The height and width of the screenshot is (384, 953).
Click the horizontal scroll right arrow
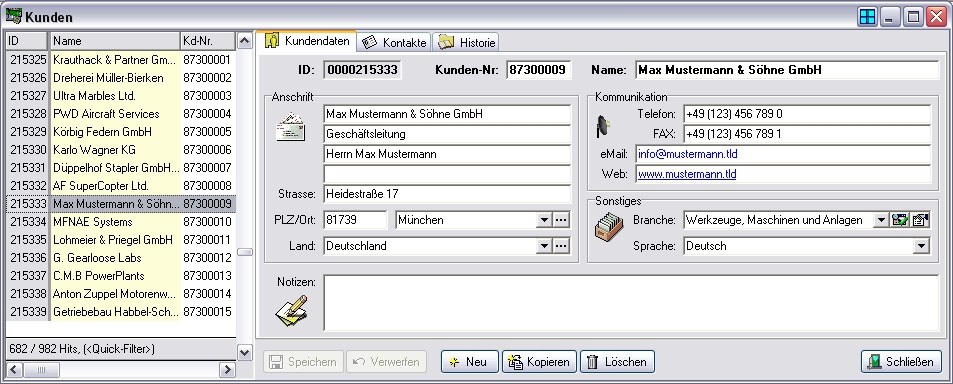(227, 369)
